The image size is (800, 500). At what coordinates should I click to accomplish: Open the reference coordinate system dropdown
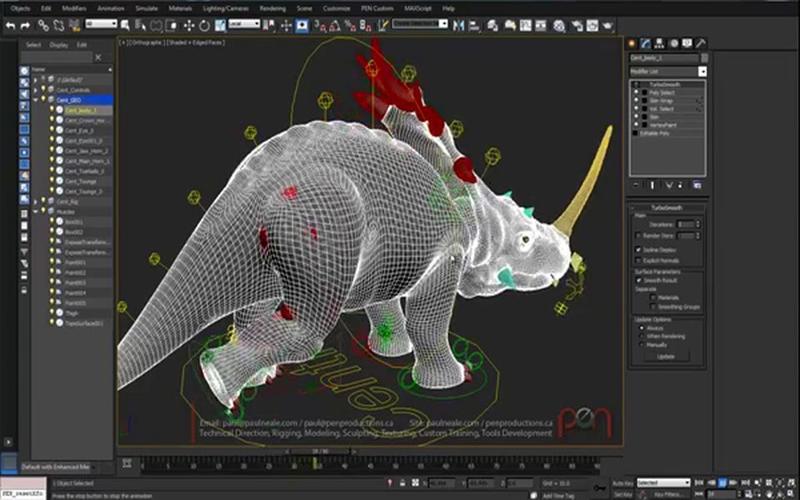pos(244,24)
